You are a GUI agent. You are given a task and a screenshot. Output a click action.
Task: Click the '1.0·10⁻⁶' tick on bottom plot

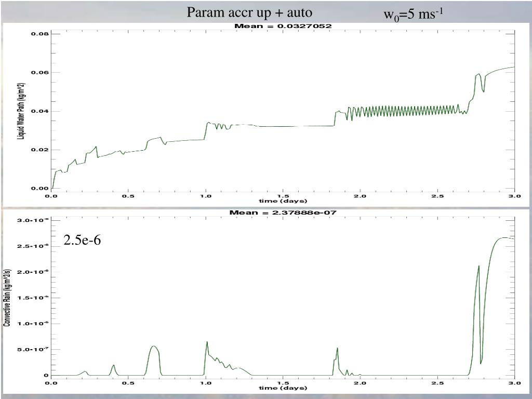(33, 323)
